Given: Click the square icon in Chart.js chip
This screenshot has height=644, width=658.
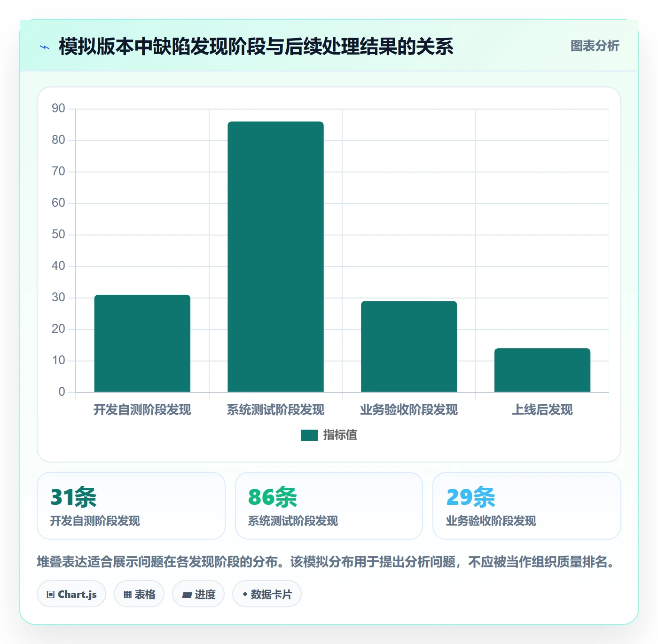Looking at the screenshot, I should click(x=51, y=595).
